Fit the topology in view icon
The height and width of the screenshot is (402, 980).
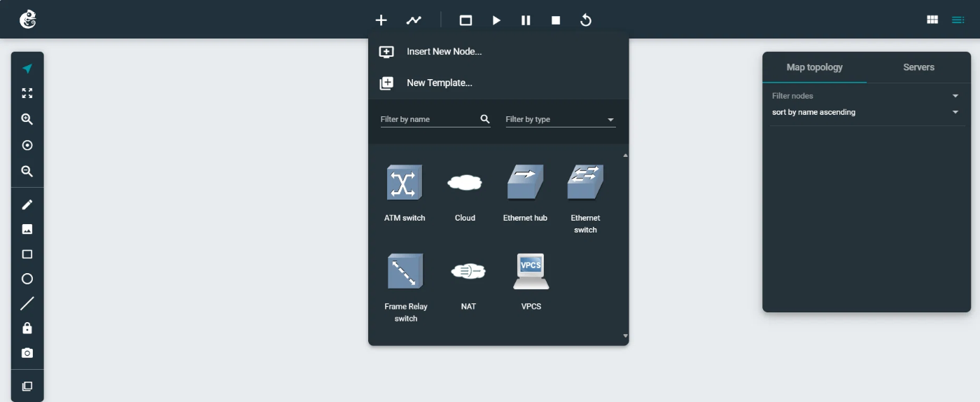pos(27,93)
